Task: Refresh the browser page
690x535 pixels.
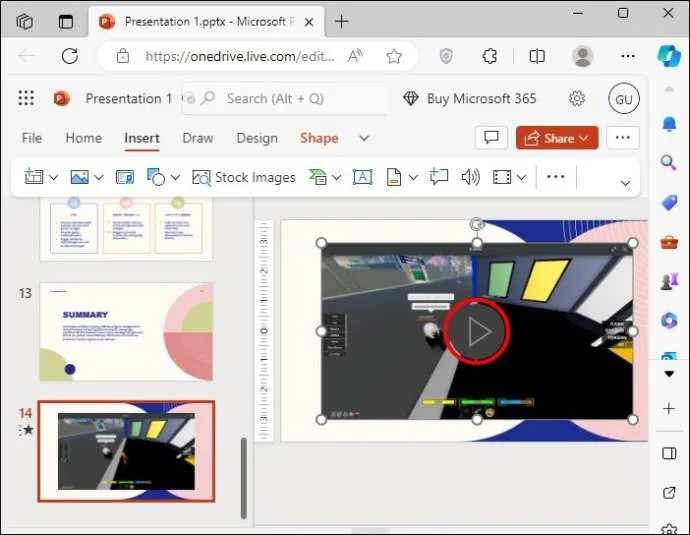Action: [x=70, y=56]
